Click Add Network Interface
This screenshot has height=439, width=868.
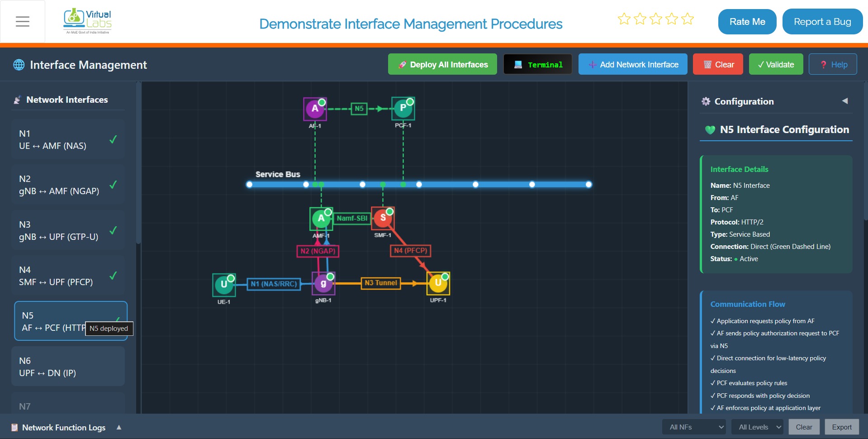pos(633,64)
